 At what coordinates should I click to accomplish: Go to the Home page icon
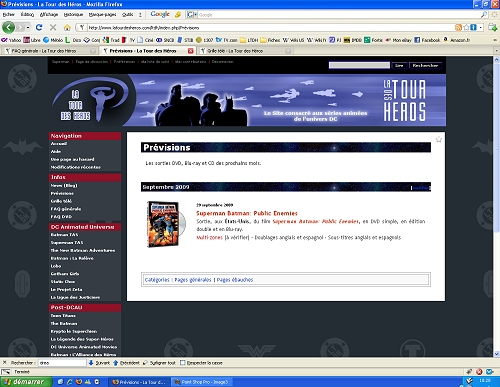click(x=67, y=27)
